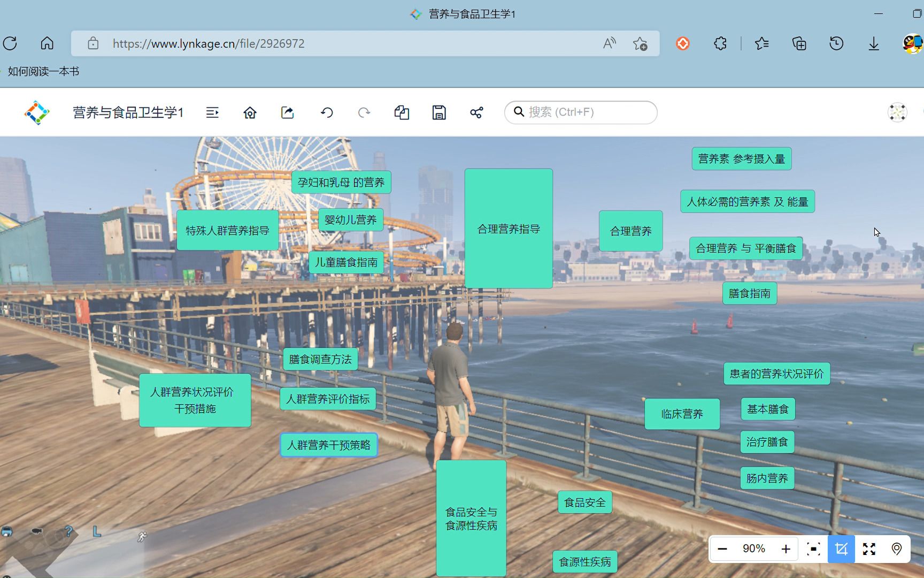This screenshot has height=578, width=924.
Task: Click the 90% zoom level value
Action: 754,549
